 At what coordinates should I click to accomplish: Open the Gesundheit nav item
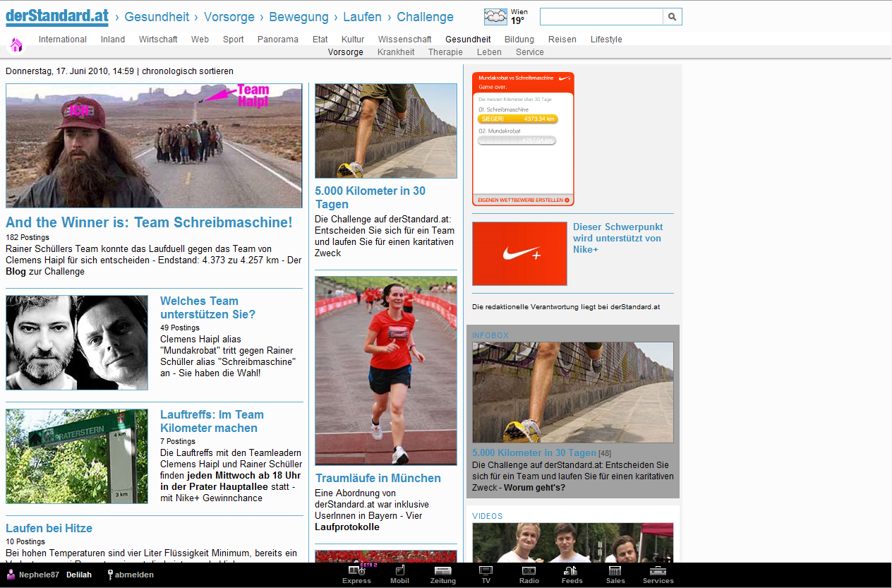(x=468, y=40)
